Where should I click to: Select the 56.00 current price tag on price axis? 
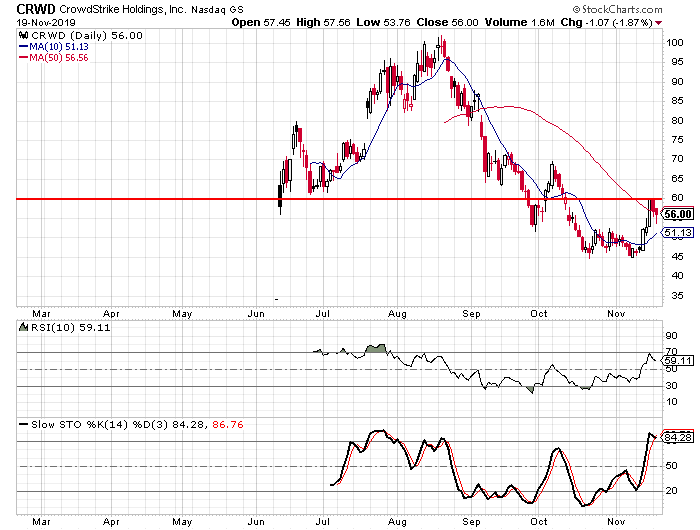[x=678, y=213]
